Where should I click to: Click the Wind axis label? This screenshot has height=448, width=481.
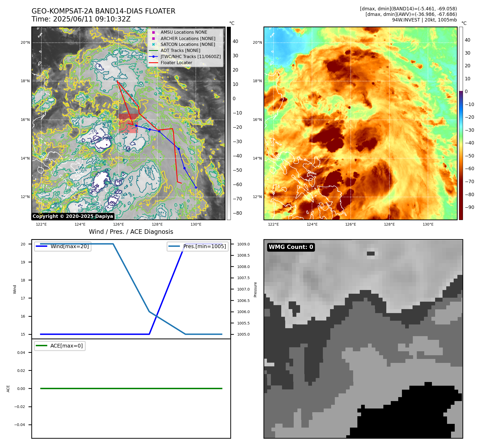(15, 289)
